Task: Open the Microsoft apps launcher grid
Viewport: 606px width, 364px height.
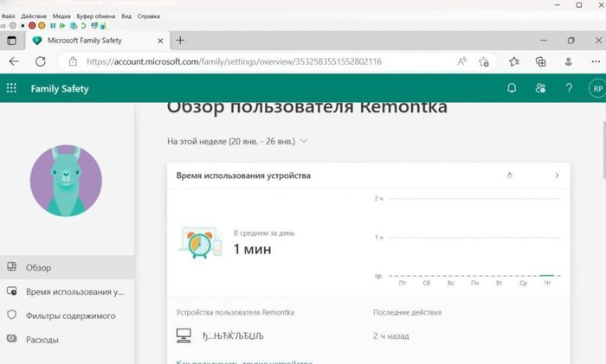Action: click(11, 88)
